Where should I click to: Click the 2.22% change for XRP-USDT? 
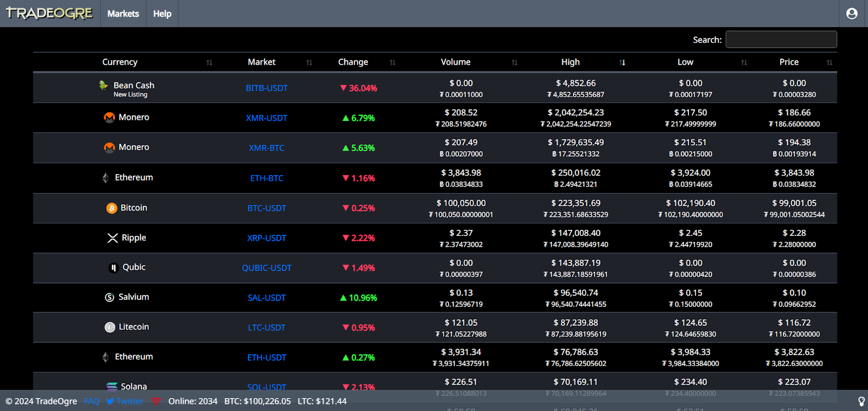point(359,237)
